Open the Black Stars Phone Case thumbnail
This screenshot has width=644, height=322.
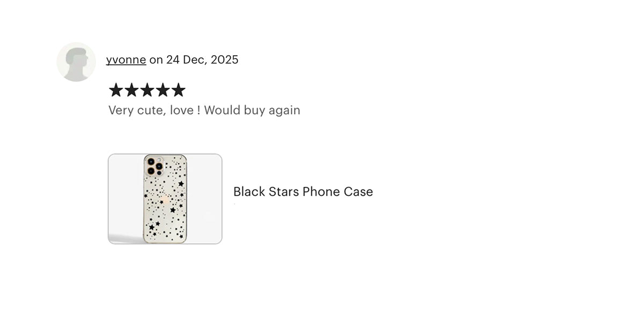pyautogui.click(x=165, y=199)
